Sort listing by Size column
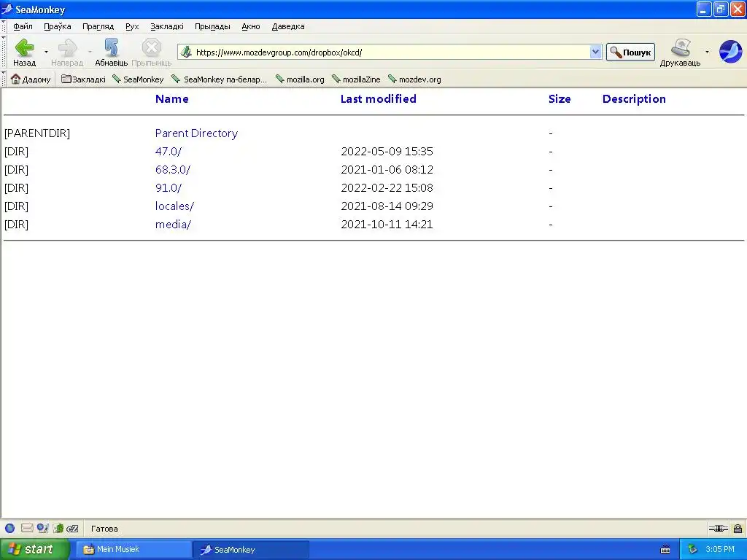This screenshot has width=747, height=560. pyautogui.click(x=560, y=99)
